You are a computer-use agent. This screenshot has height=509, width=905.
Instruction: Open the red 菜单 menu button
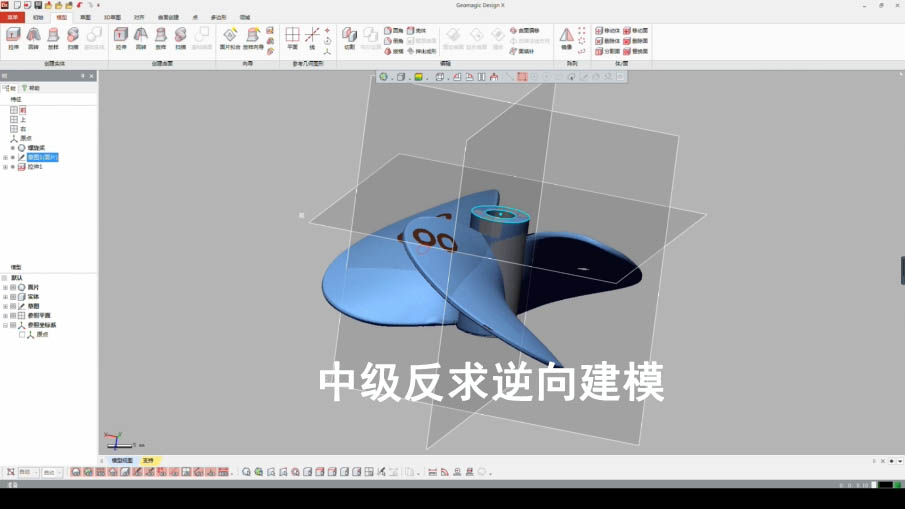(x=12, y=17)
